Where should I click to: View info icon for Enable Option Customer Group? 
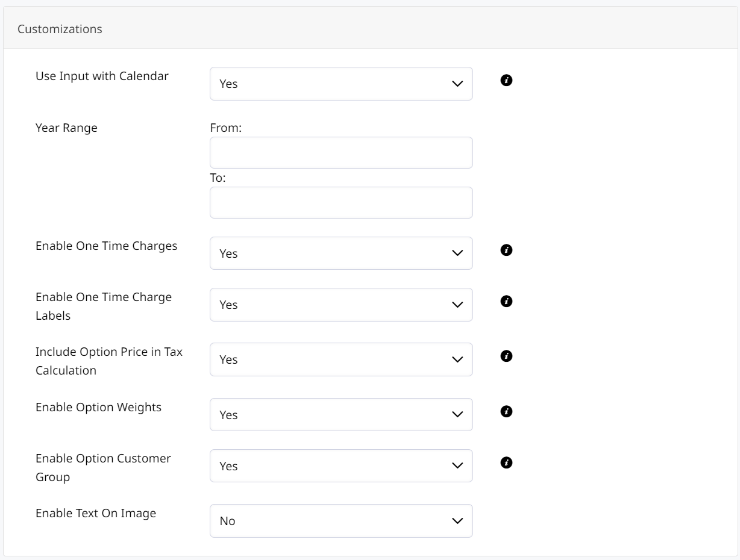pyautogui.click(x=507, y=462)
